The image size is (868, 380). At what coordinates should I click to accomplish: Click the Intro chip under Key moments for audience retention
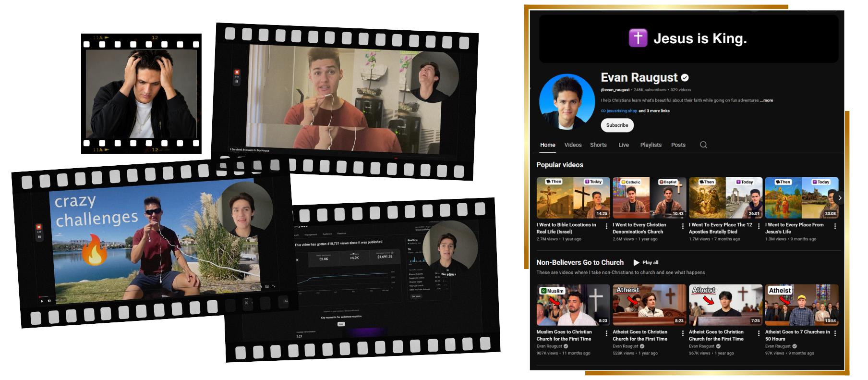(x=341, y=324)
